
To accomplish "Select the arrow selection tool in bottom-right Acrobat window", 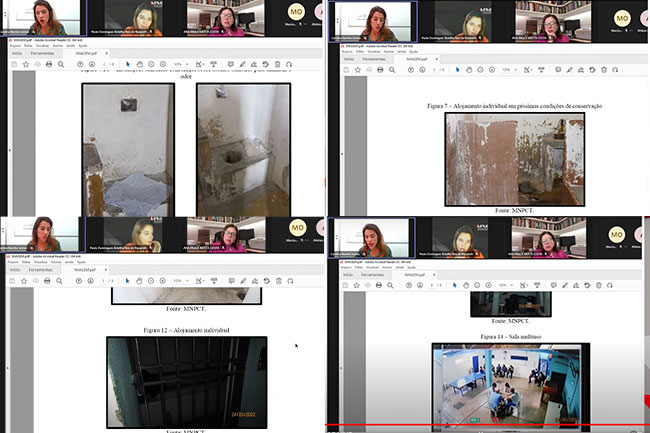I will point(455,285).
